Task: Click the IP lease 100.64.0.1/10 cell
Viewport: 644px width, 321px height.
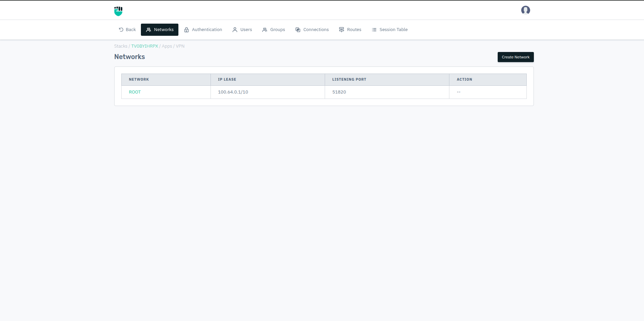Action: [268, 92]
